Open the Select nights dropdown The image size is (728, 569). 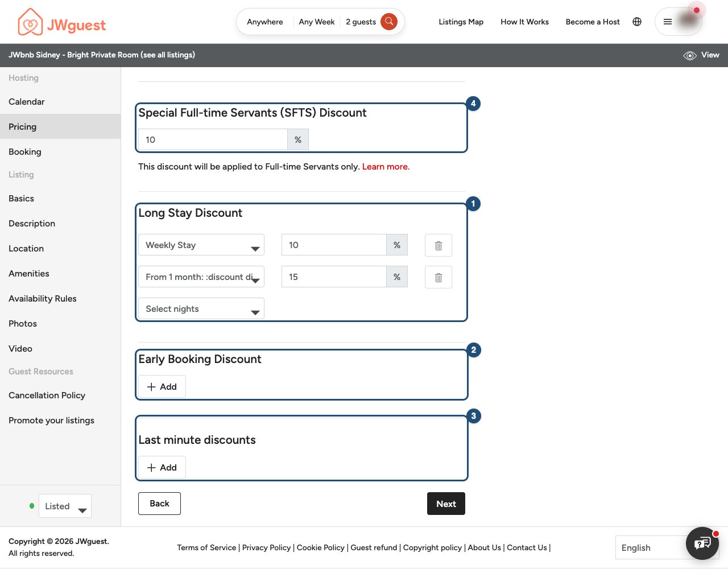click(x=201, y=309)
